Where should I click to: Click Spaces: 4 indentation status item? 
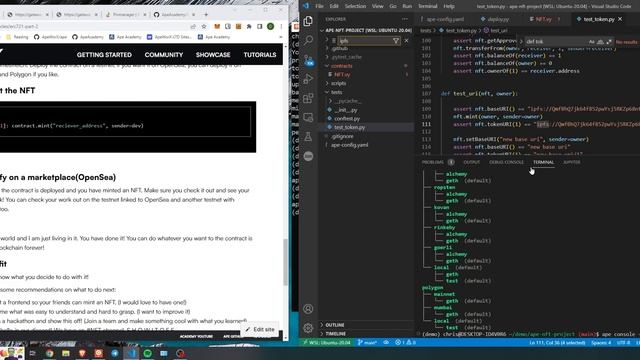coord(601,342)
